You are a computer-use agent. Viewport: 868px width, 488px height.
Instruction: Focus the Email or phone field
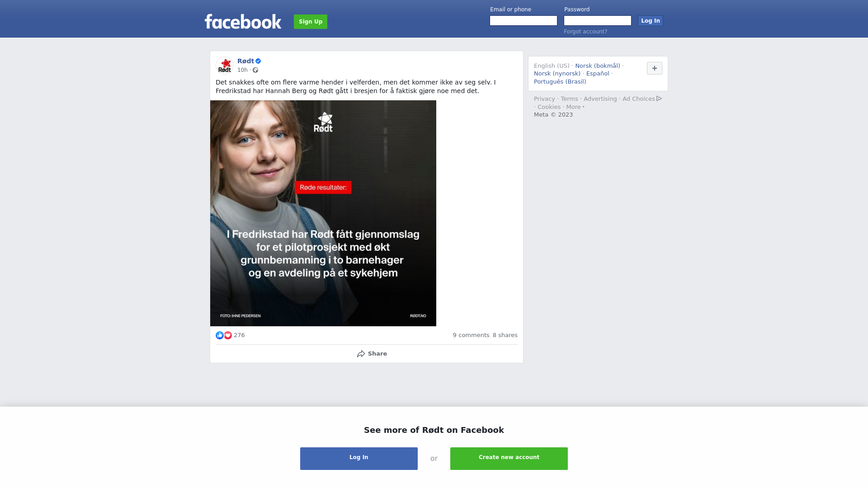tap(524, 21)
